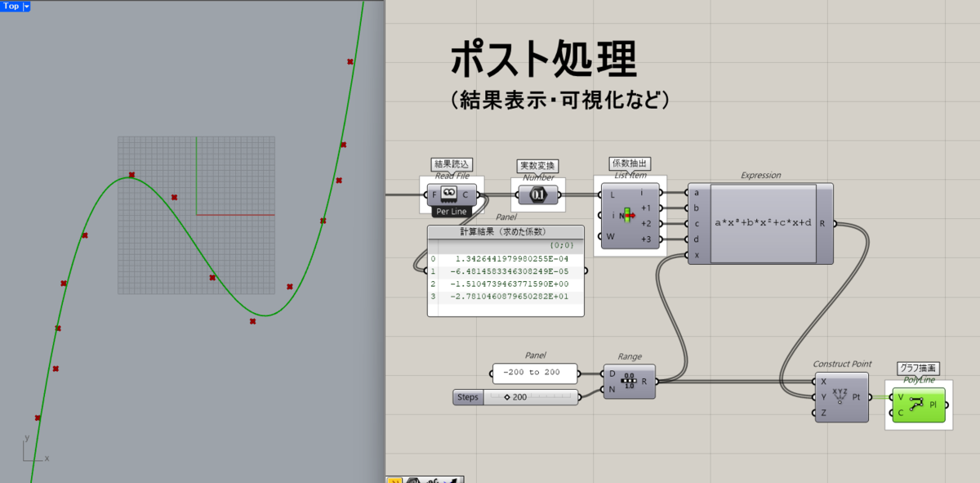Click the R output of Expression
Image resolution: width=980 pixels, height=483 pixels.
pyautogui.click(x=822, y=222)
